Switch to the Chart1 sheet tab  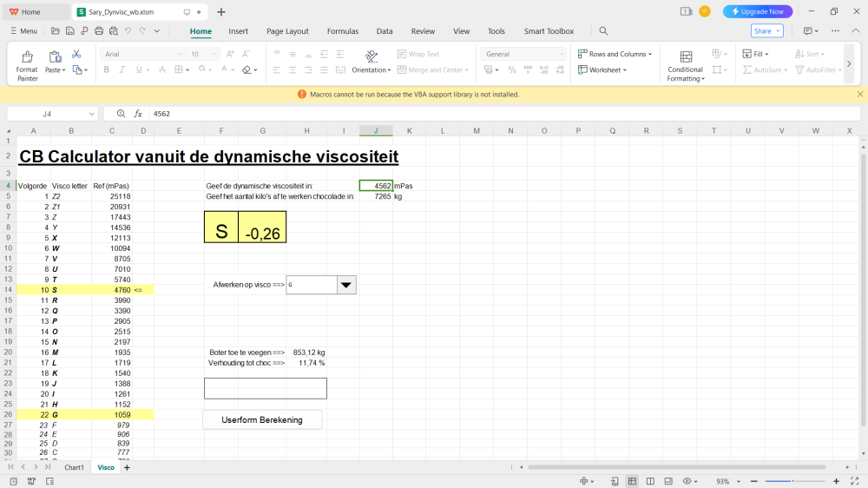click(x=74, y=467)
